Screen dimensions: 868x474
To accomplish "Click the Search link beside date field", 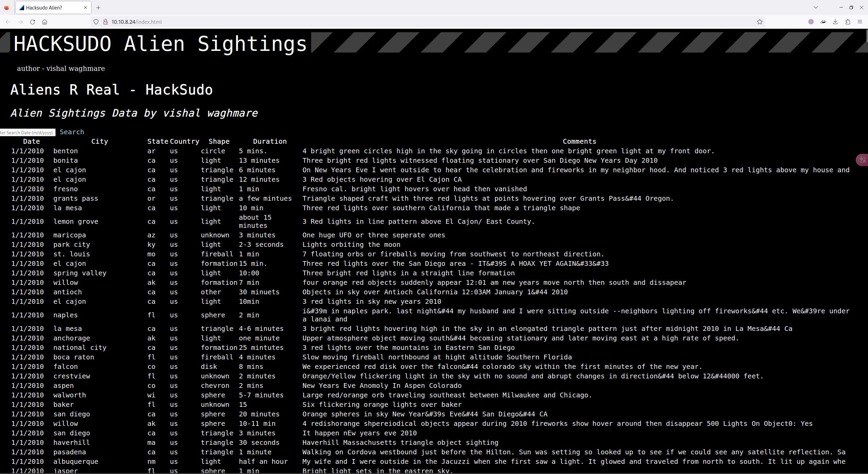I will (x=72, y=132).
